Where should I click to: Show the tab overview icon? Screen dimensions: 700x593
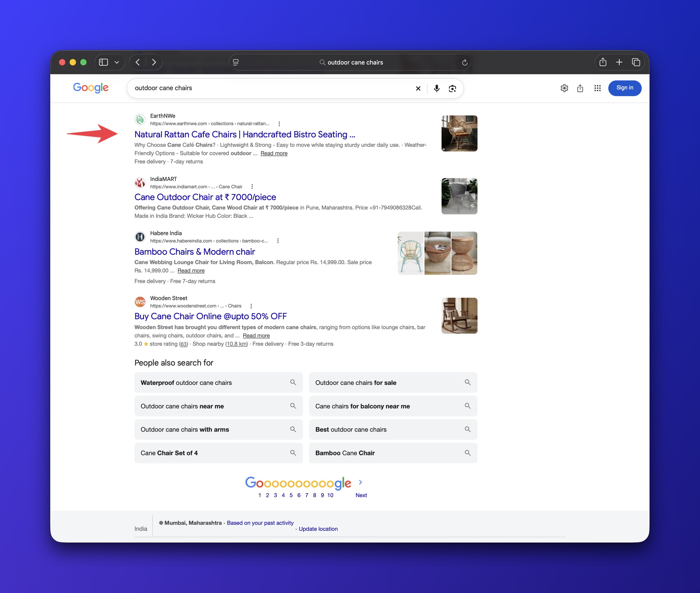[636, 62]
